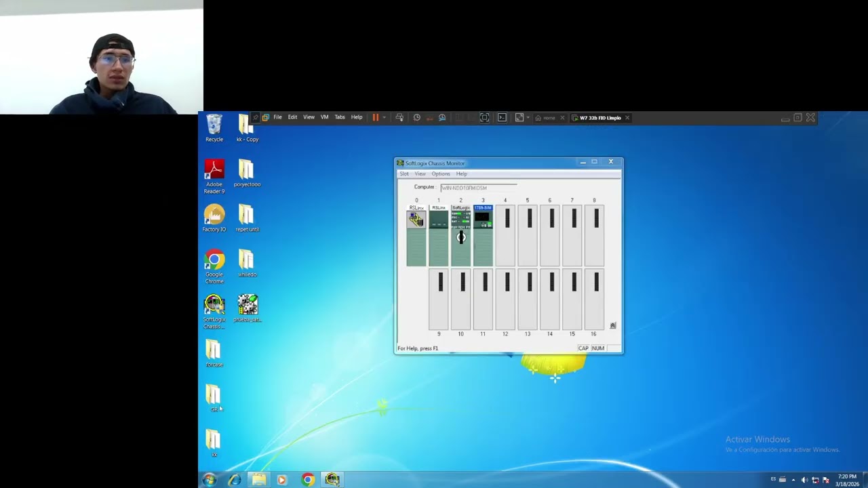Image resolution: width=868 pixels, height=488 pixels.
Task: Expand the power options dropdown arrow
Action: tap(384, 118)
